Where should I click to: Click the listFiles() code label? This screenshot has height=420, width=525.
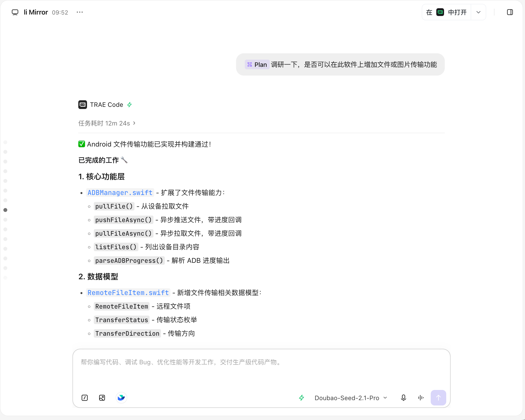[116, 247]
